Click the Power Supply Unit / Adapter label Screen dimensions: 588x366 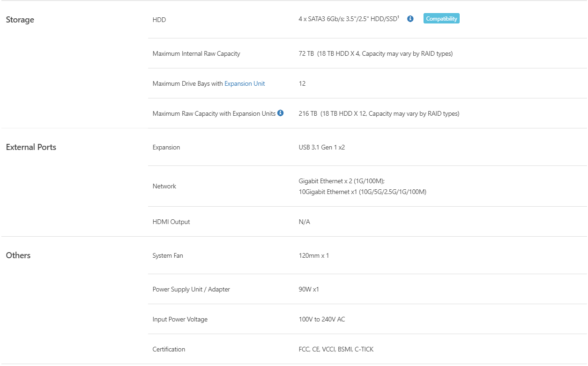pyautogui.click(x=191, y=289)
